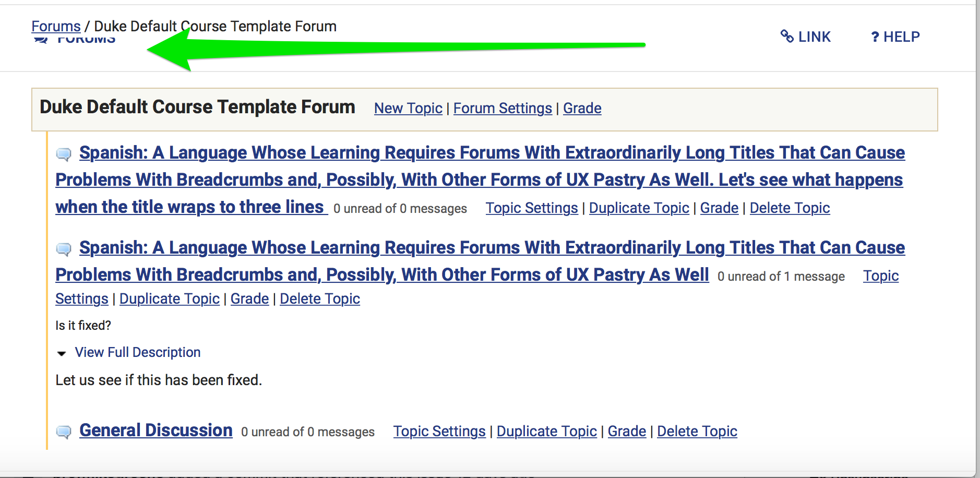Click the speech bubble icon beside General Discussion
The height and width of the screenshot is (478, 980).
pos(64,432)
